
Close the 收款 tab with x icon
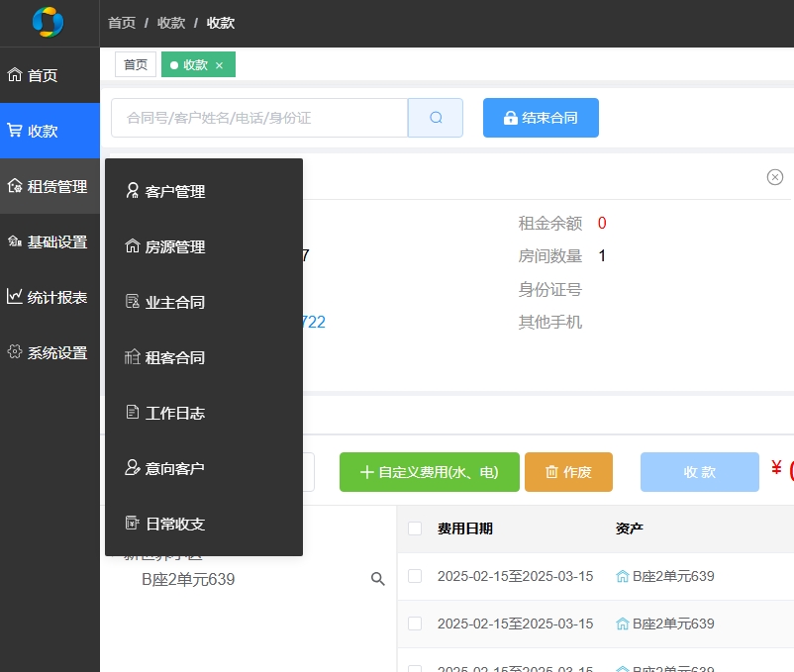tap(220, 65)
